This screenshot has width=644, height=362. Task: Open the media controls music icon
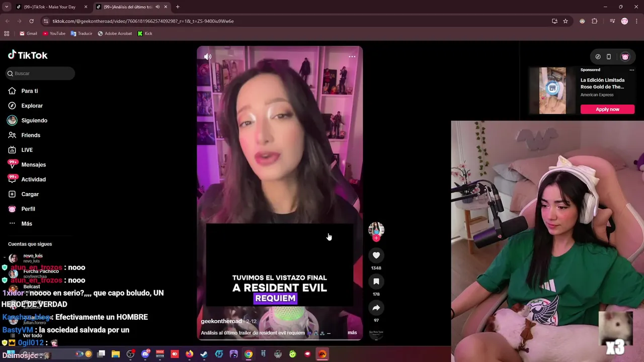(612, 21)
